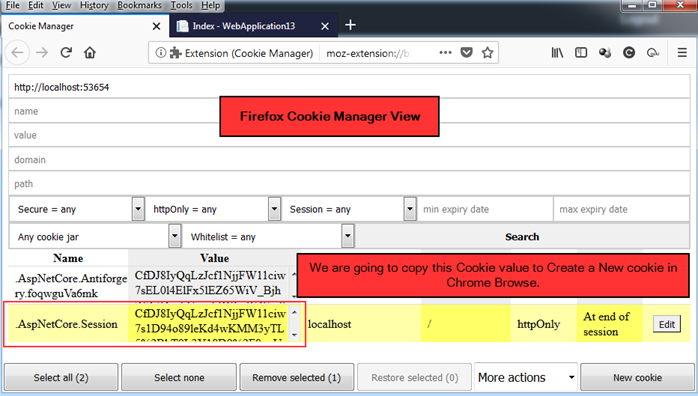Open the Edit menu

[36, 5]
